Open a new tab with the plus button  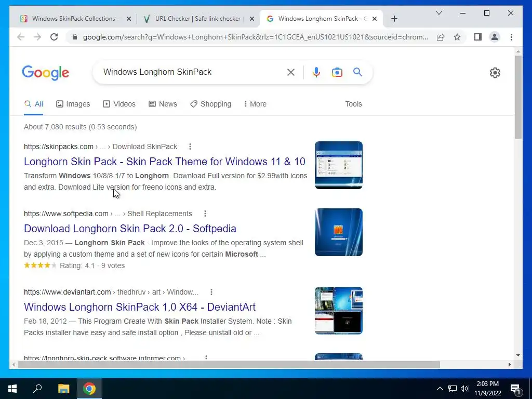(394, 19)
